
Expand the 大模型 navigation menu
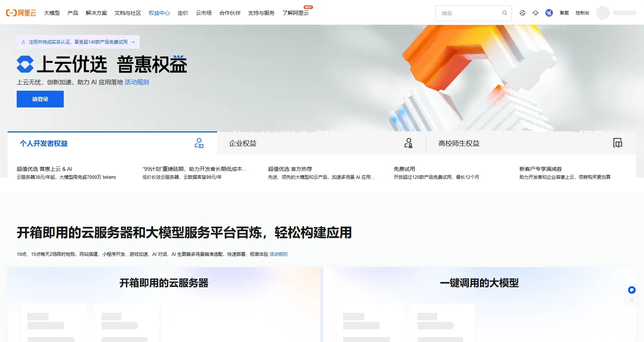52,13
